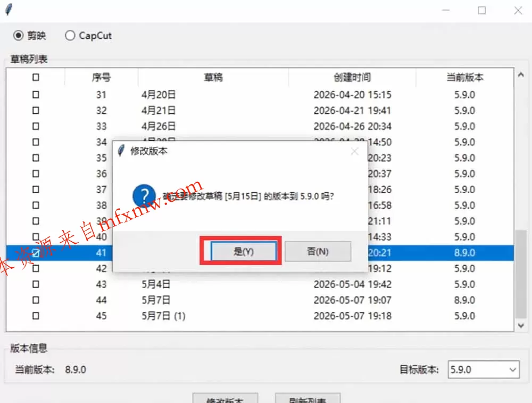Click the 草稿 column header
The height and width of the screenshot is (403, 532).
point(213,77)
